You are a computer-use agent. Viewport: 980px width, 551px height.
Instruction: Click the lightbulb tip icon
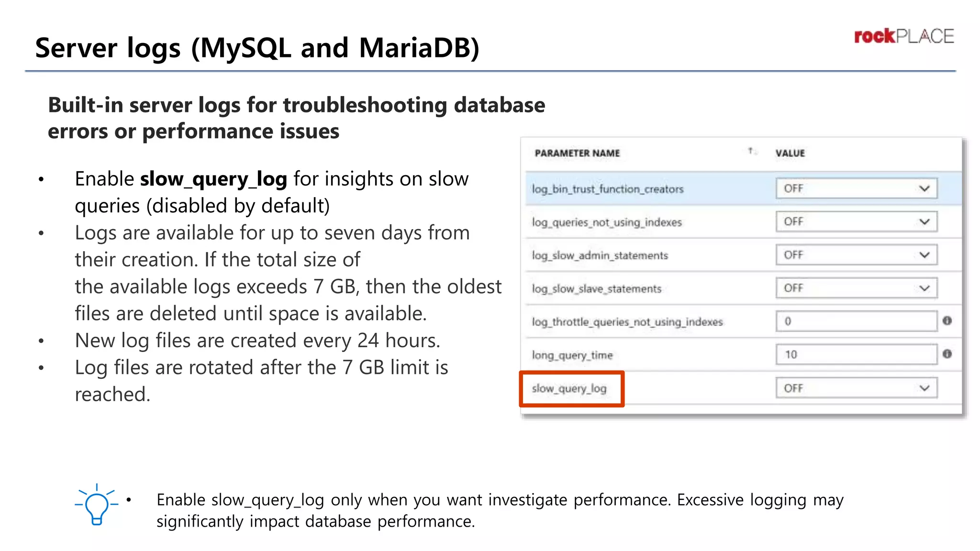coord(97,505)
